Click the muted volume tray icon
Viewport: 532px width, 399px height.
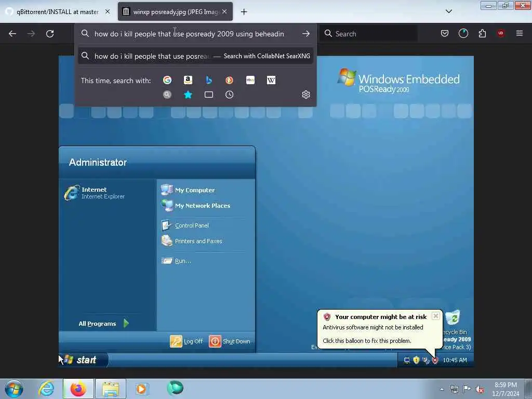(480, 389)
